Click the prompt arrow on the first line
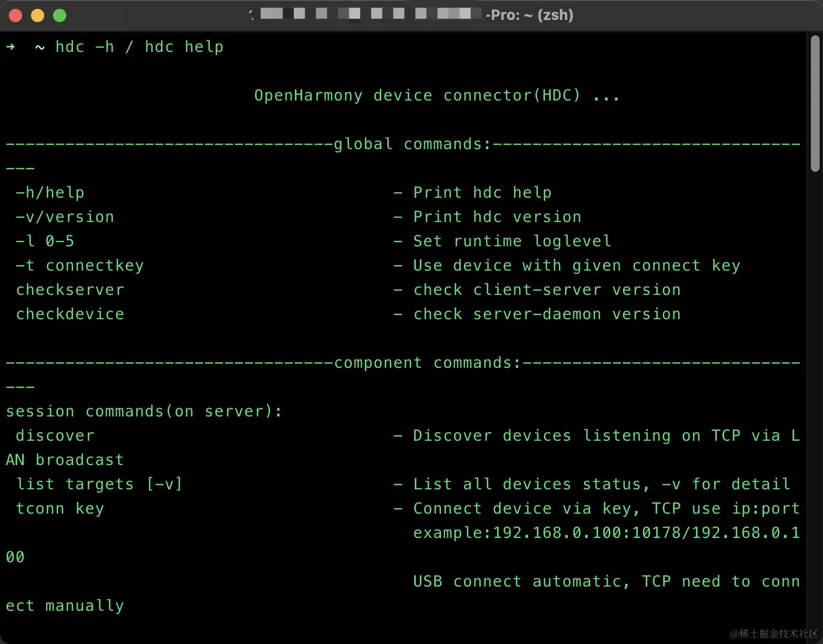This screenshot has width=823, height=644. (10, 47)
